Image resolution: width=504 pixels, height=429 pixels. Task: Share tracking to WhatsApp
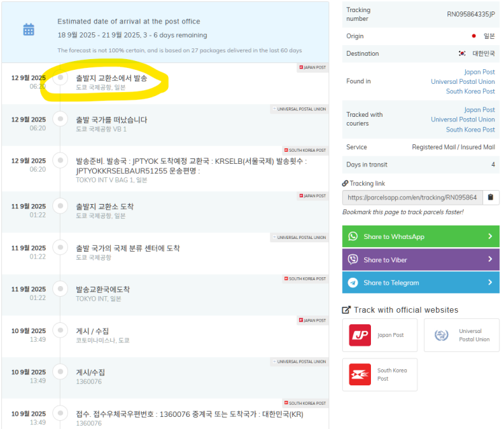pos(421,236)
